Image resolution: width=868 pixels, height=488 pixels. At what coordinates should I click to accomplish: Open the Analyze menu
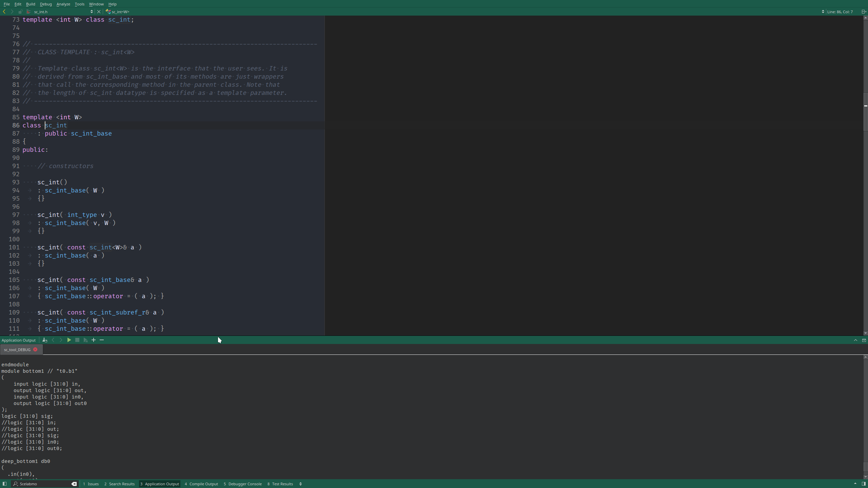[x=63, y=4]
